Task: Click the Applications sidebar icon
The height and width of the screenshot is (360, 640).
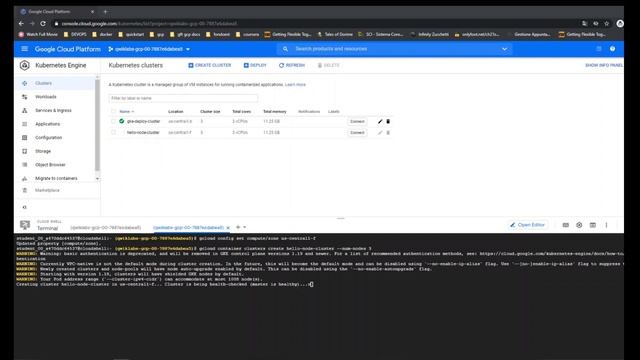Action: [24, 124]
